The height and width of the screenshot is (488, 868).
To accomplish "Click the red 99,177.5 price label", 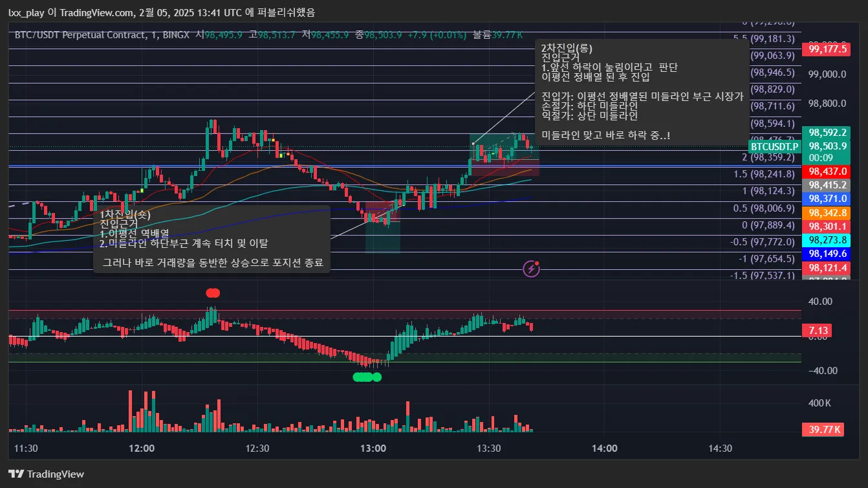I will tap(827, 49).
